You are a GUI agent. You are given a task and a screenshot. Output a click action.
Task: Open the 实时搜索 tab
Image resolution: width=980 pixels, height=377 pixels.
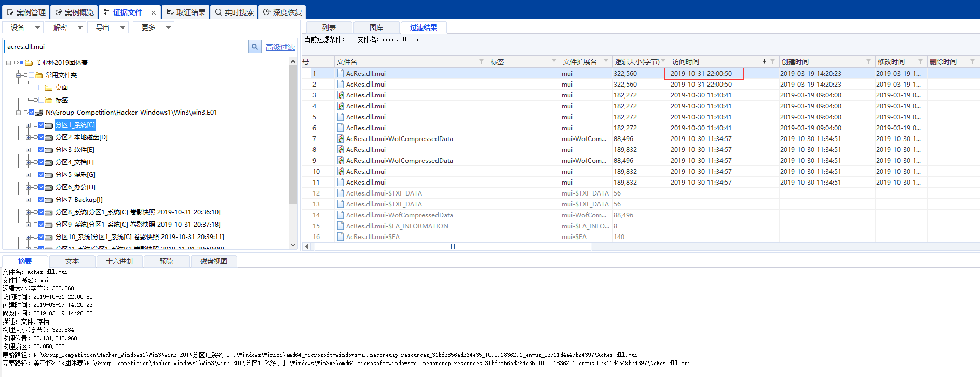click(x=234, y=12)
